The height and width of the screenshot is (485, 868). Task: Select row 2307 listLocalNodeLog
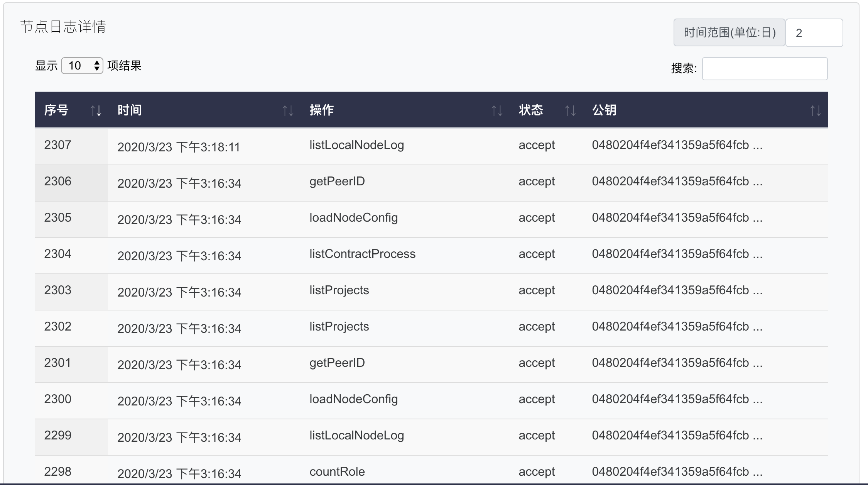click(356, 145)
